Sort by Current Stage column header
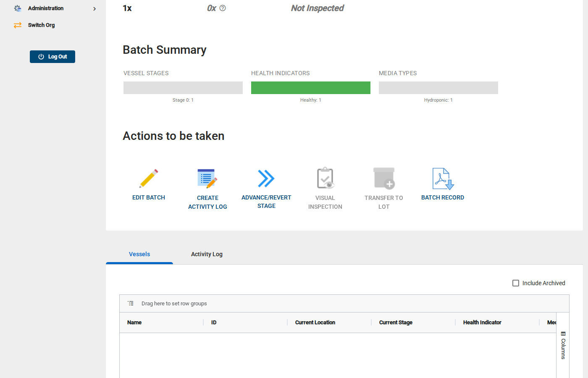Viewport: 588px width, 378px height. tap(396, 323)
